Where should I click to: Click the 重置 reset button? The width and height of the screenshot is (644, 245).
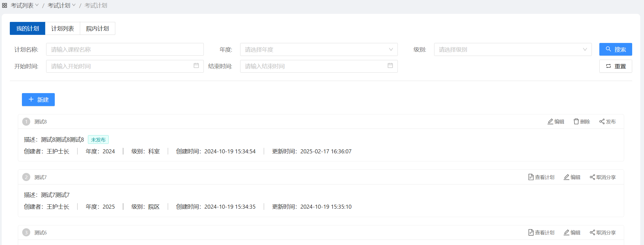tap(615, 66)
